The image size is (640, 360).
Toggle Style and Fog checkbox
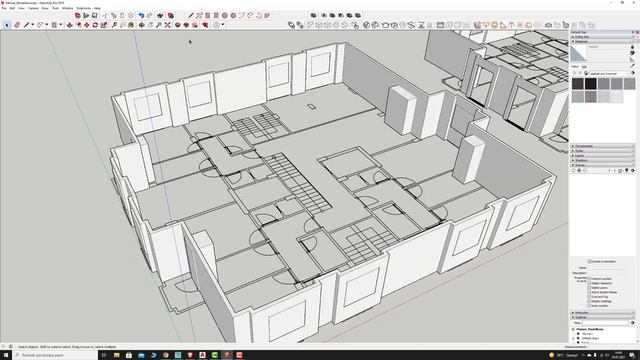(x=589, y=297)
